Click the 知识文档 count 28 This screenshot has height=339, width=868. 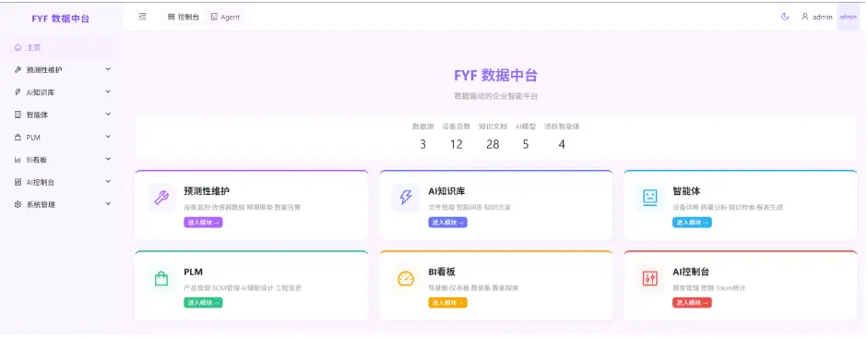pos(493,145)
